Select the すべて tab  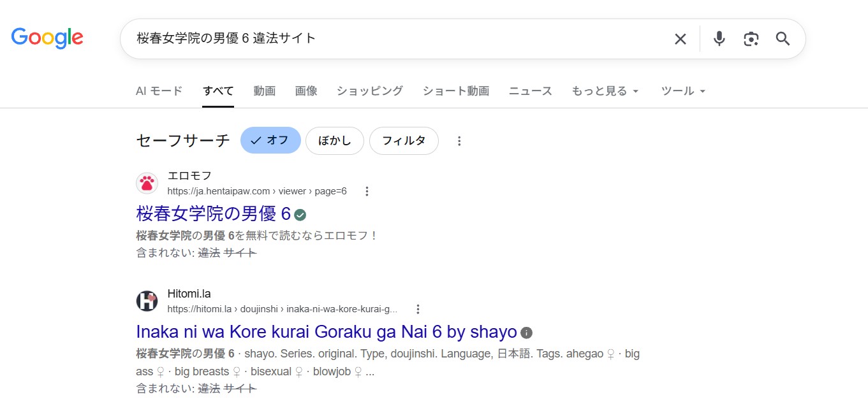tap(218, 90)
